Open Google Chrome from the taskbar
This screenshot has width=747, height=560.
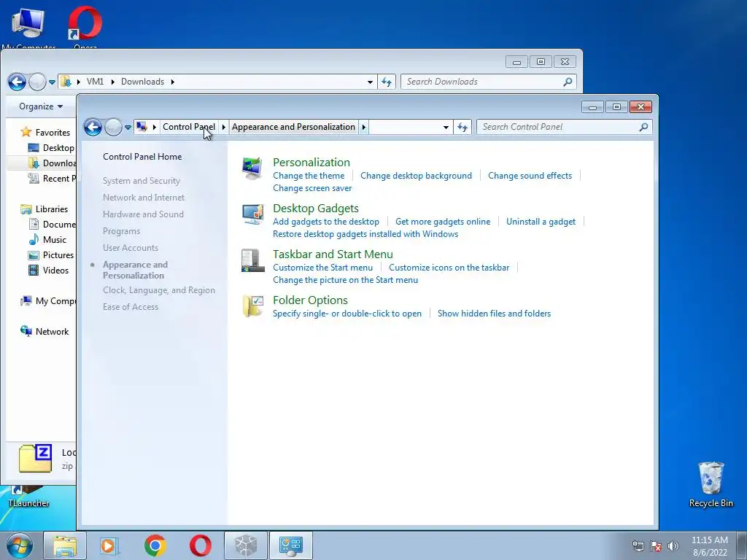tap(155, 545)
